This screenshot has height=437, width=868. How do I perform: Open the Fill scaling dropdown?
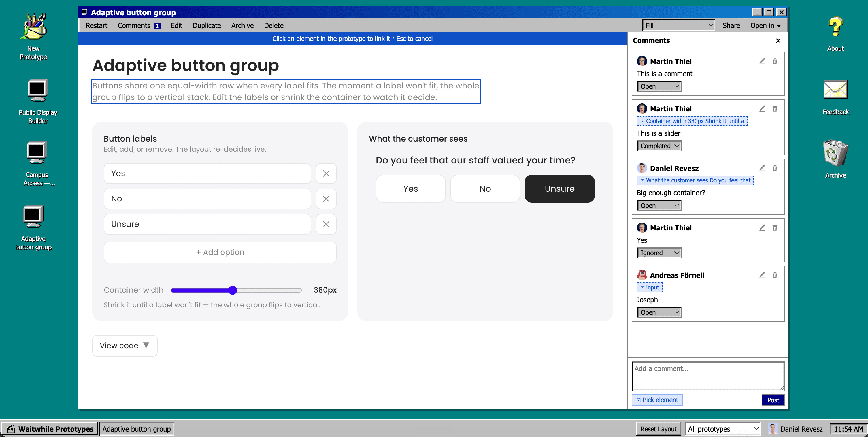click(x=679, y=25)
